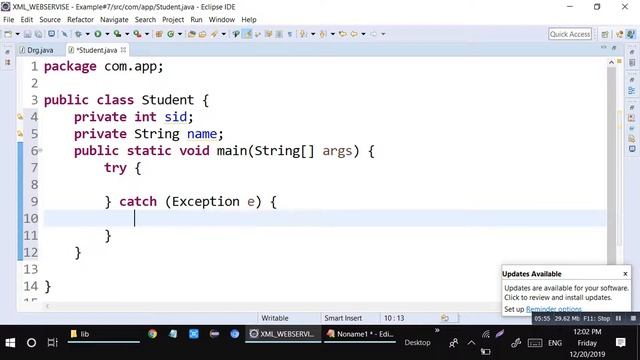Viewport: 640px width, 360px height.
Task: Open the File menu
Action: (8, 20)
